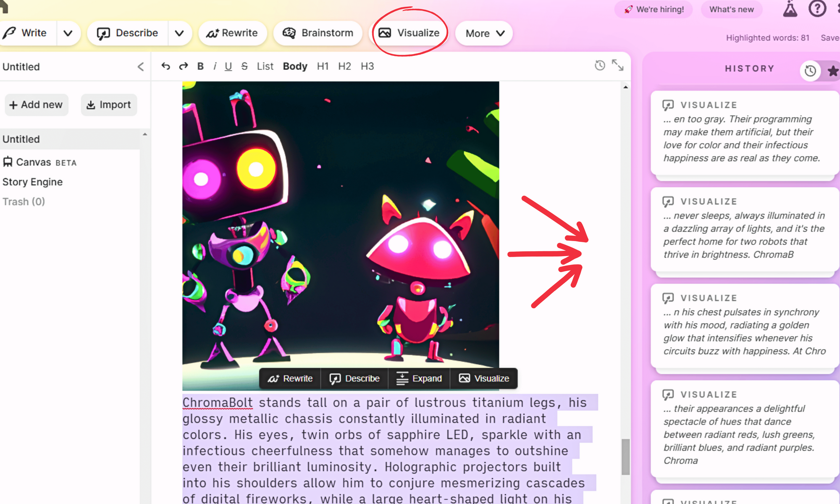Click Rewrite in the floating selection toolbar
This screenshot has width=840, height=504.
[x=290, y=378]
